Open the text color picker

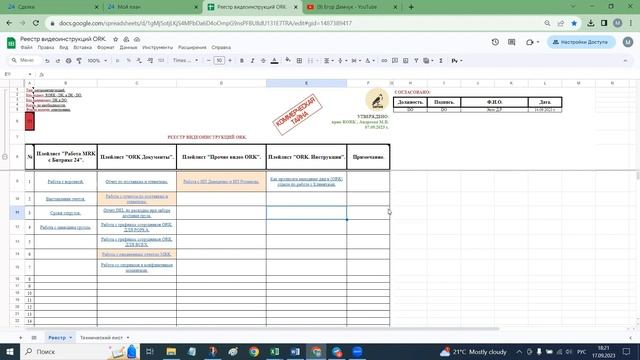pyautogui.click(x=274, y=60)
